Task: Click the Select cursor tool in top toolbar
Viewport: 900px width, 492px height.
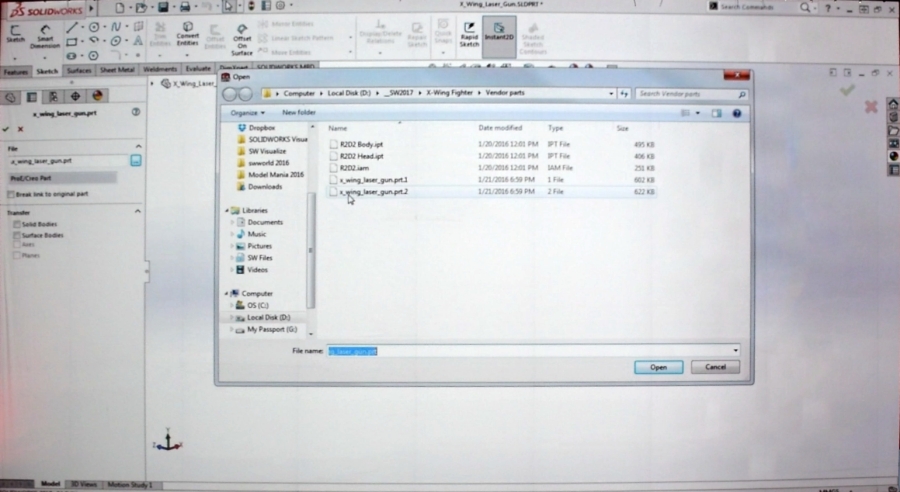Action: pyautogui.click(x=228, y=7)
